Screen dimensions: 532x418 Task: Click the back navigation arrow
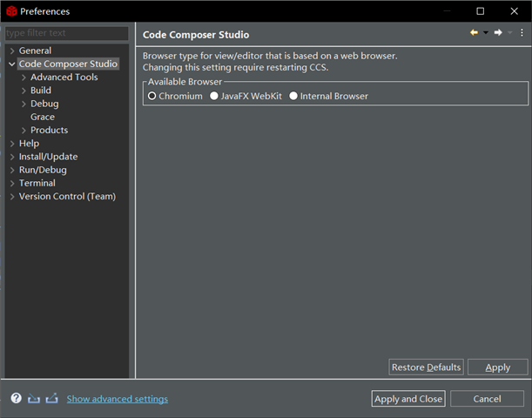pyautogui.click(x=474, y=33)
